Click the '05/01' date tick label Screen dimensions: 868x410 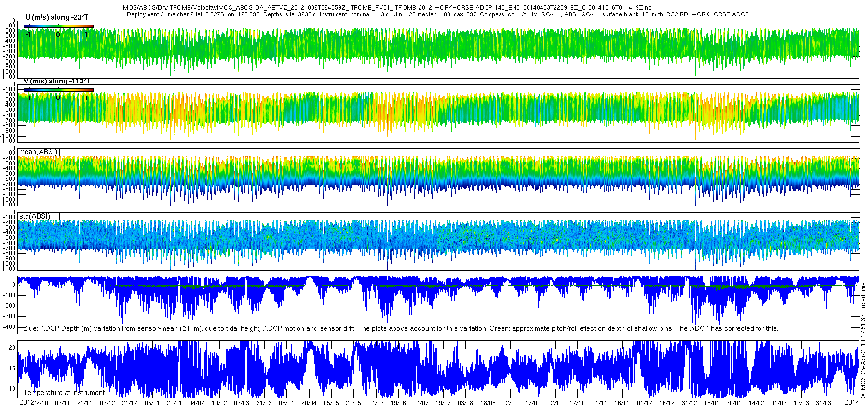[152, 403]
